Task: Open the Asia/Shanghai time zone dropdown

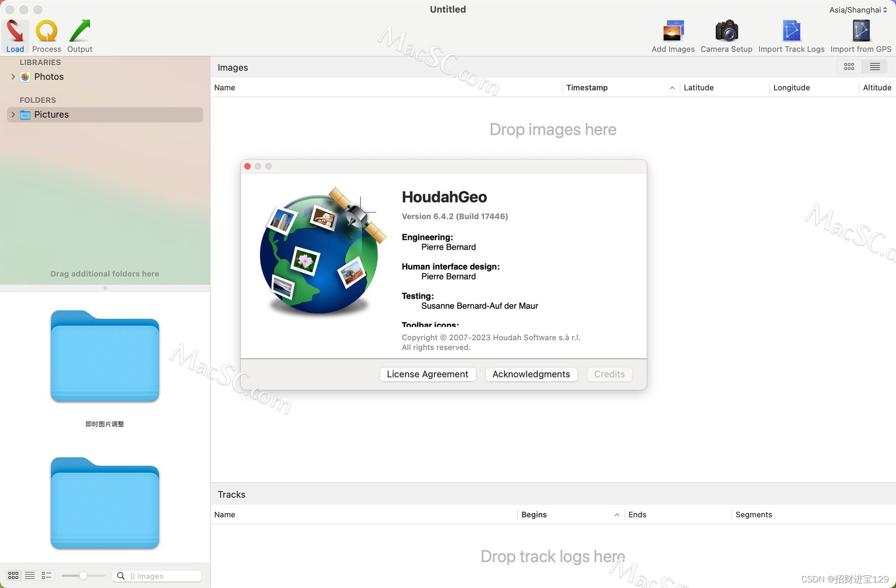Action: 858,10
